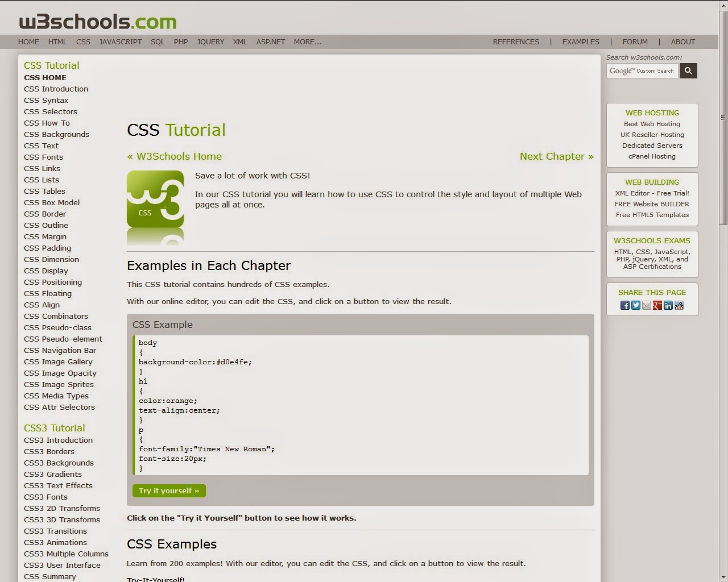
Task: Open CSS Margin in the sidebar
Action: point(45,236)
